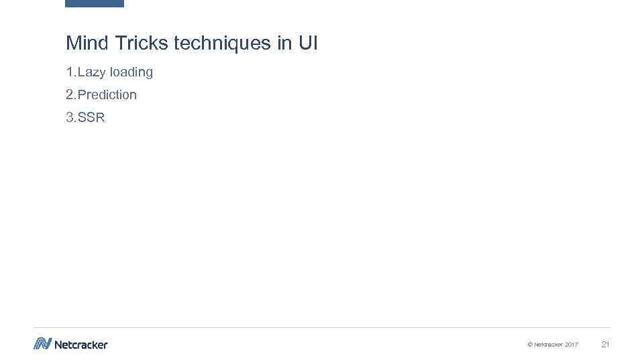Select slide number 21 in the footer
Screen dimensions: 644x362
605,344
